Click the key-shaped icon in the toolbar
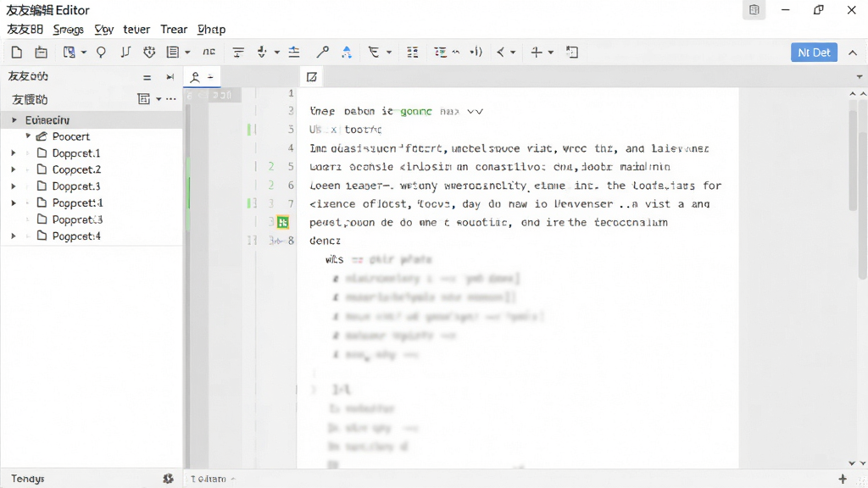This screenshot has height=488, width=868. [x=322, y=52]
